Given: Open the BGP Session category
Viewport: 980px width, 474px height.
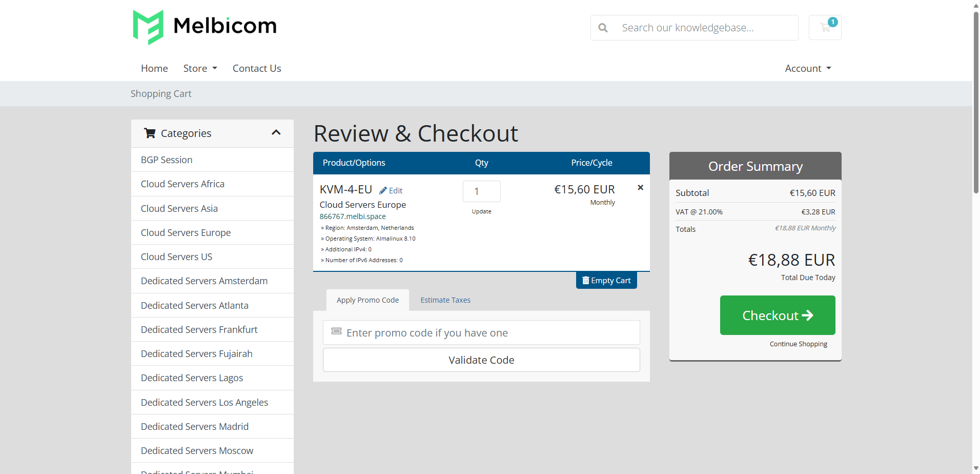Looking at the screenshot, I should click(212, 160).
